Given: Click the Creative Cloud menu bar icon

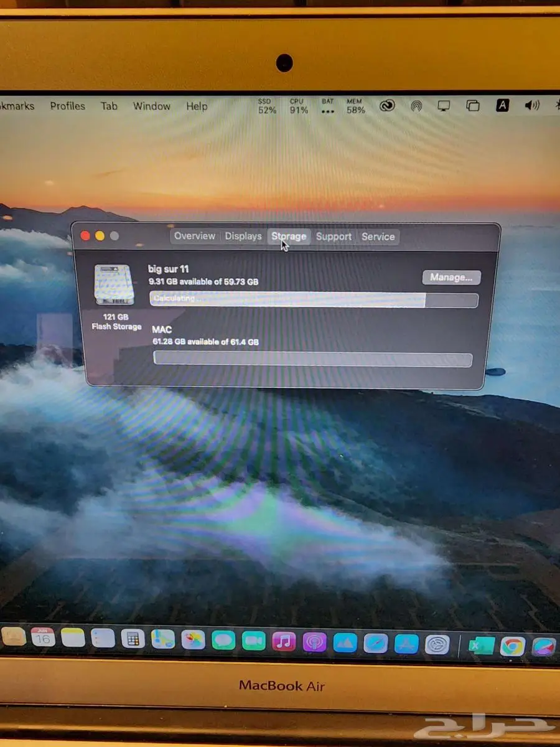Looking at the screenshot, I should 387,106.
